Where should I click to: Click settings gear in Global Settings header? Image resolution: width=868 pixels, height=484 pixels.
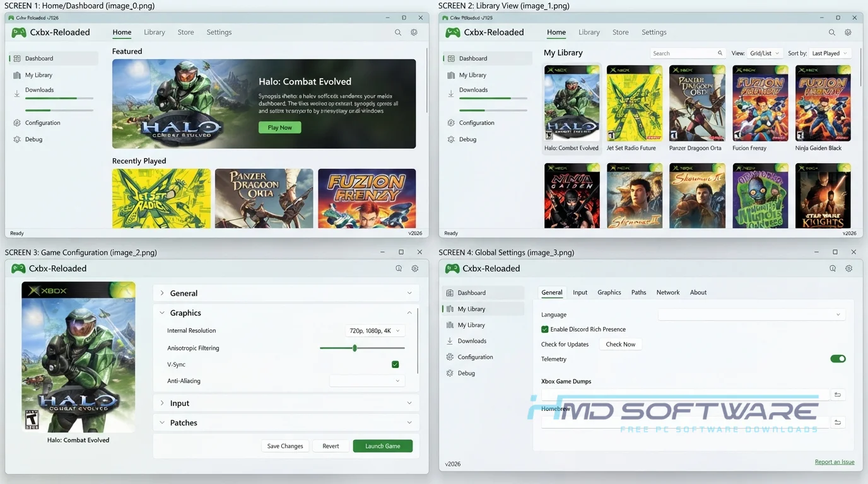click(848, 268)
